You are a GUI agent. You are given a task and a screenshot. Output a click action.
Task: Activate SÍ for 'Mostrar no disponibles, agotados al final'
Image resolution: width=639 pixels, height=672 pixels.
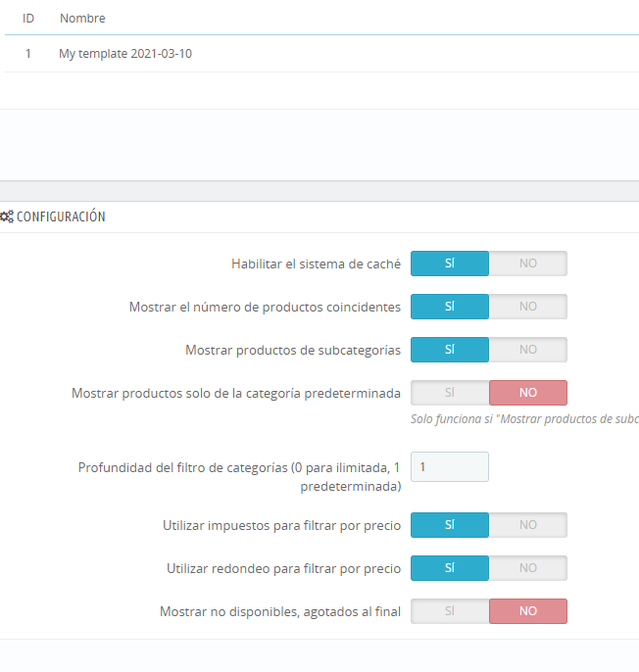pos(450,611)
